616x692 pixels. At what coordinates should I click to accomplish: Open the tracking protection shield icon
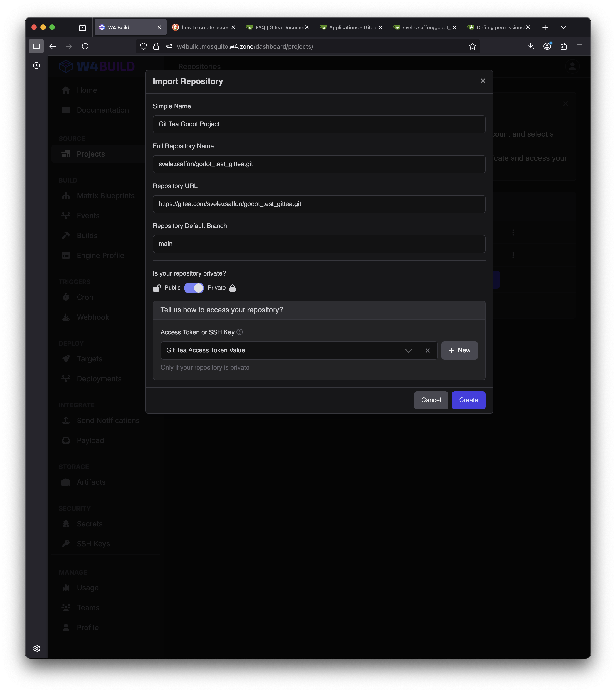tap(143, 46)
